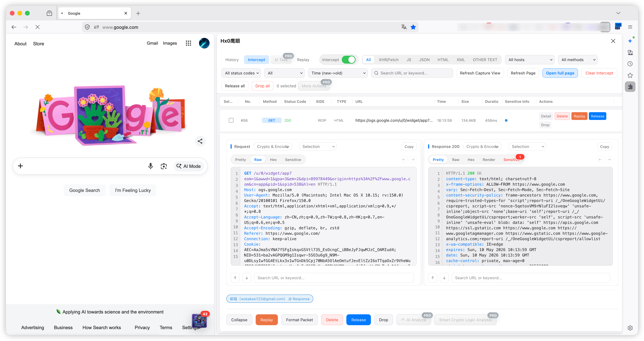Open the Google apps grid
Image resolution: width=644 pixels, height=341 pixels.
click(x=188, y=43)
